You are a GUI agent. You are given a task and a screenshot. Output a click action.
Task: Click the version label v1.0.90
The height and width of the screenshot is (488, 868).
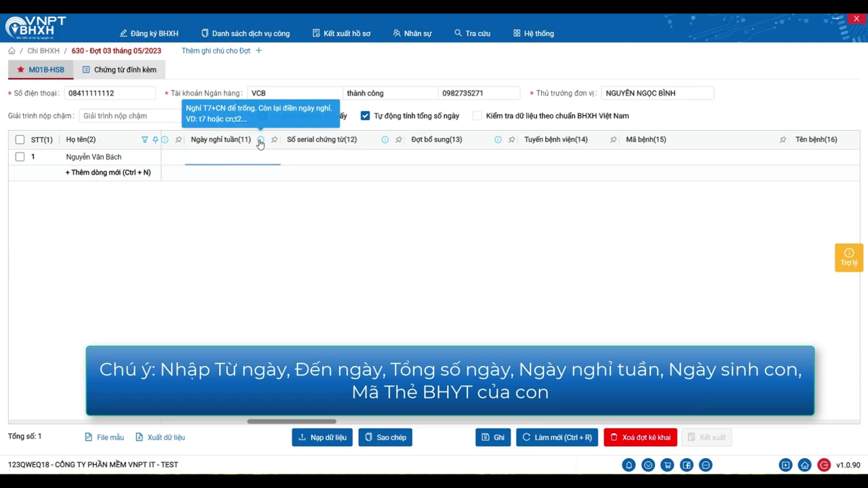[848, 465]
